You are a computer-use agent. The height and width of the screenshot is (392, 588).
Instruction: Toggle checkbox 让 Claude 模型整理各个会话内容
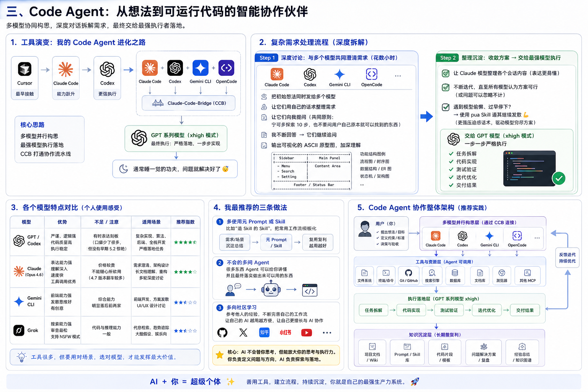446,73
